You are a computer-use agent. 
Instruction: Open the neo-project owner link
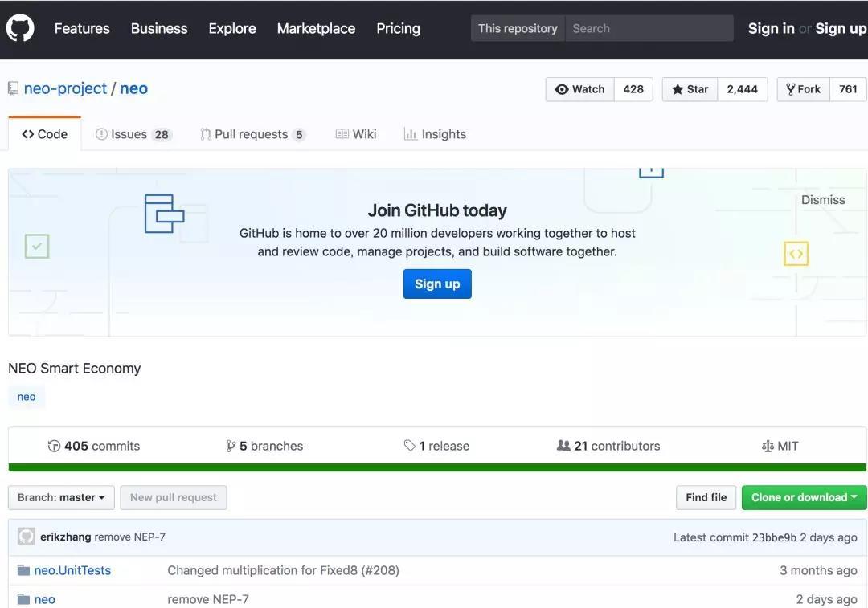(65, 88)
